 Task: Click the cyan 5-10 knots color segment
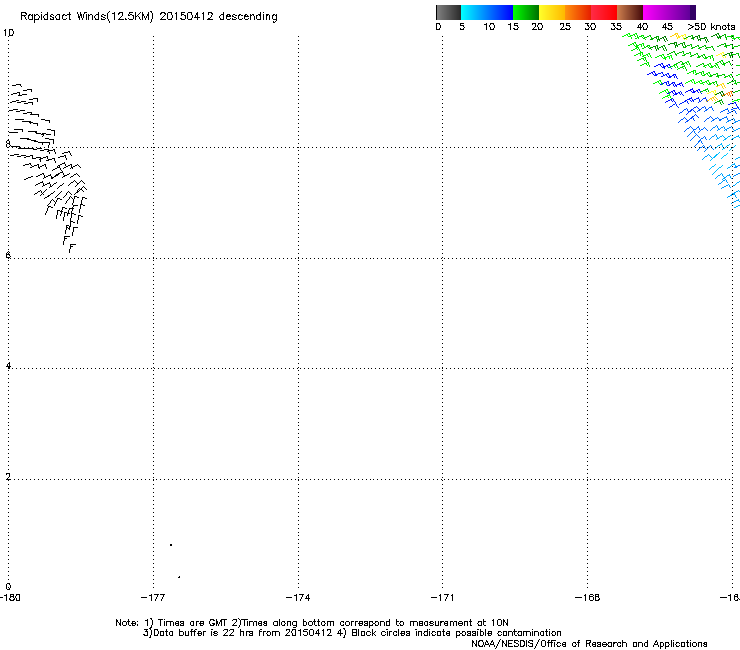(474, 12)
